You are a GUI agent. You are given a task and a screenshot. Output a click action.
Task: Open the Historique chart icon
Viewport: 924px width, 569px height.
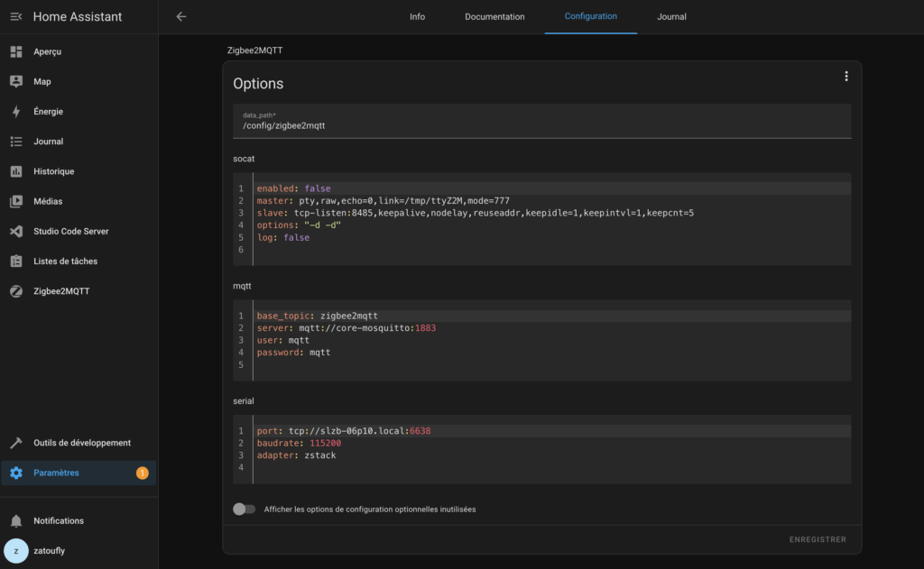click(x=16, y=171)
